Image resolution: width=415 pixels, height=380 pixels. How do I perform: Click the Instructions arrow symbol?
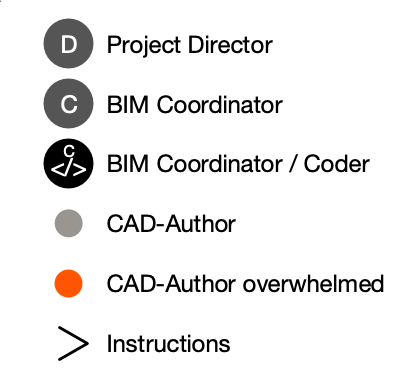click(73, 343)
